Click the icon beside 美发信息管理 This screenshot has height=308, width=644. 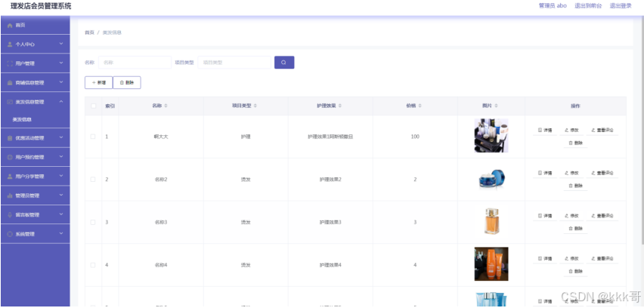coord(11,102)
